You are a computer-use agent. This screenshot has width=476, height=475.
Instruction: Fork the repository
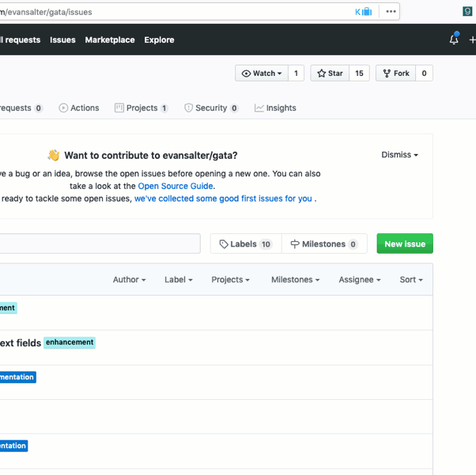click(x=395, y=74)
